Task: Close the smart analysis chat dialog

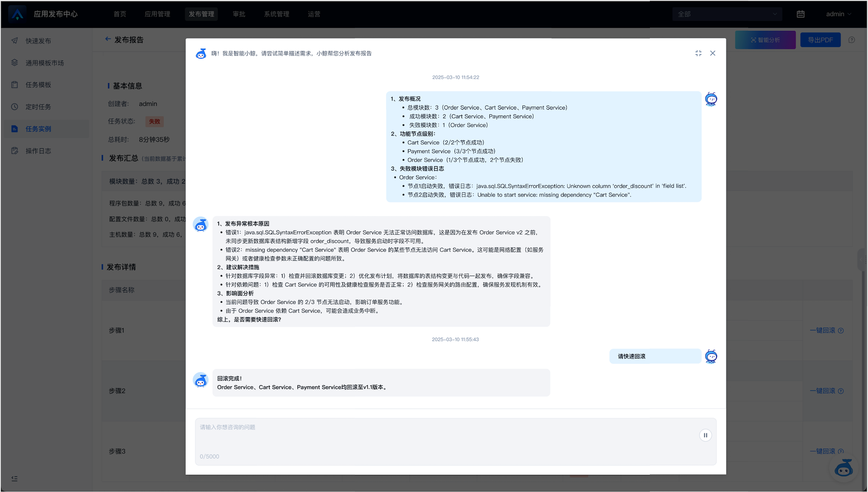Action: [x=712, y=53]
